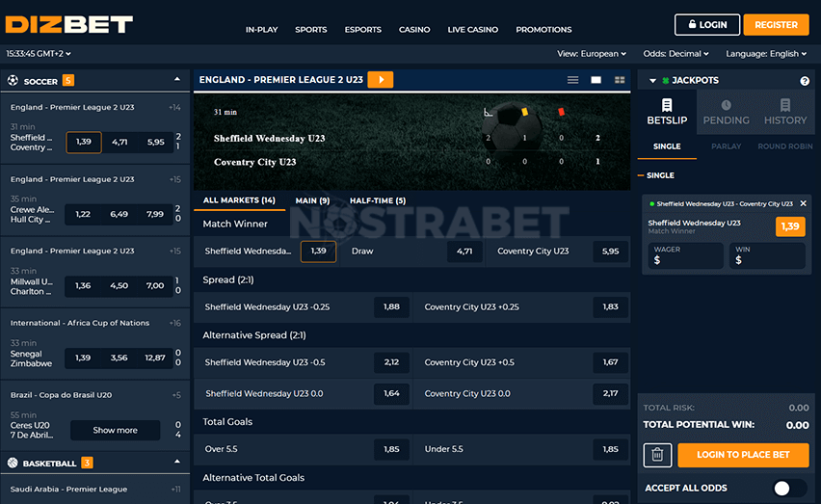Pick Crewe Alexandra odds 1,22 in sidebar

click(x=83, y=214)
